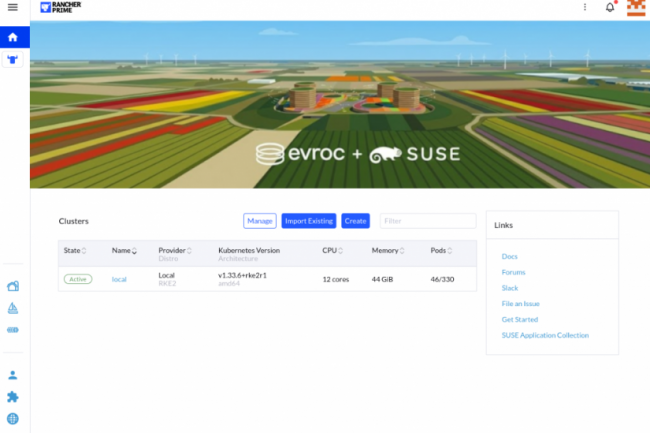This screenshot has width=650, height=433.
Task: Click the Create cluster button
Action: point(355,221)
